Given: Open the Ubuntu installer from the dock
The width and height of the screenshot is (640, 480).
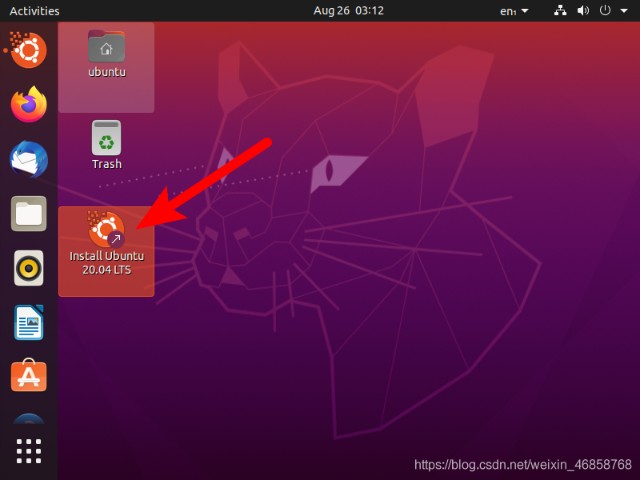Looking at the screenshot, I should [x=28, y=50].
